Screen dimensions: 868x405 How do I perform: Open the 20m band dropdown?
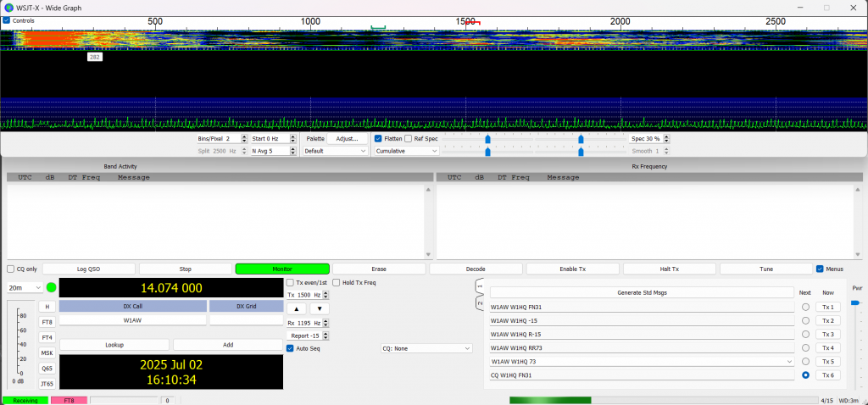(x=25, y=288)
